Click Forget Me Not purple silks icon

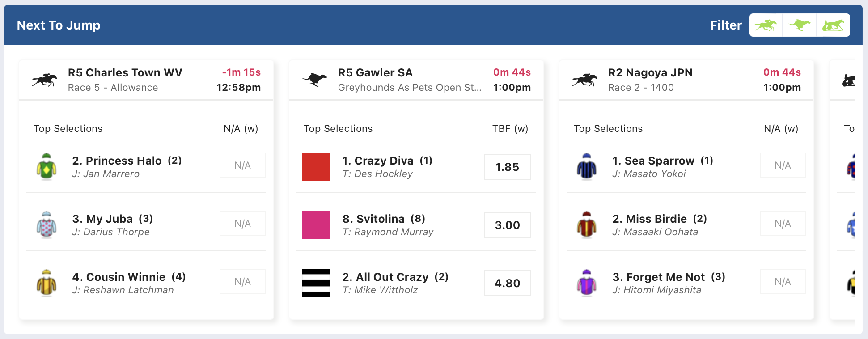coord(587,283)
